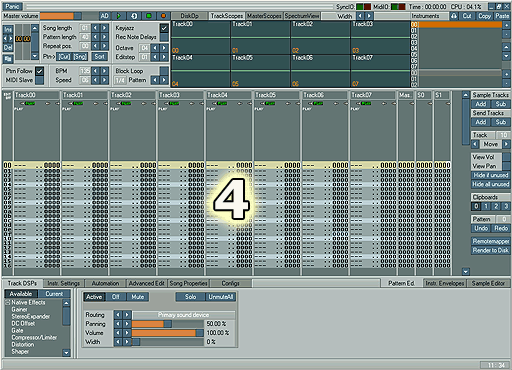Screen dimensions: 512x370
Task: Toggle the Keyjazz checkbox
Action: tap(164, 28)
